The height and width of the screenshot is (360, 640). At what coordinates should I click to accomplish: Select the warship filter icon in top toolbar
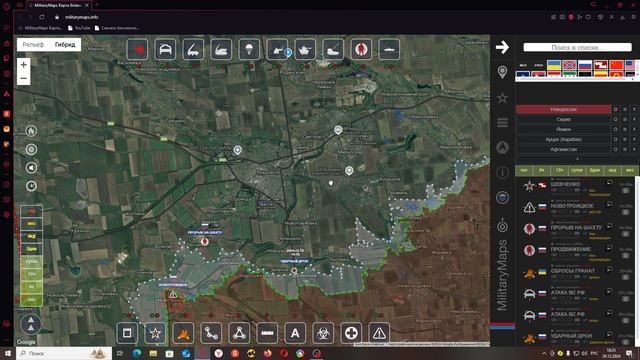pyautogui.click(x=389, y=49)
